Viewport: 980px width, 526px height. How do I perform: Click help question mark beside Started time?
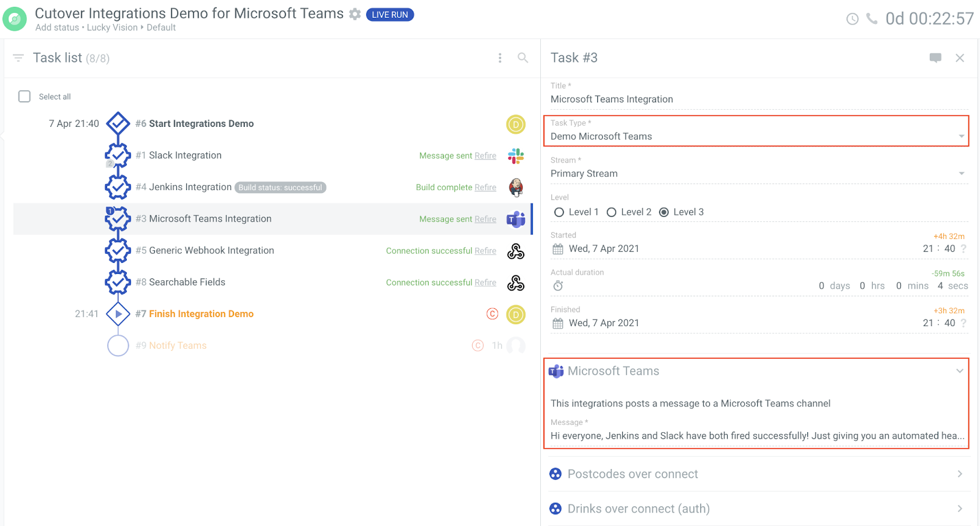(x=963, y=248)
